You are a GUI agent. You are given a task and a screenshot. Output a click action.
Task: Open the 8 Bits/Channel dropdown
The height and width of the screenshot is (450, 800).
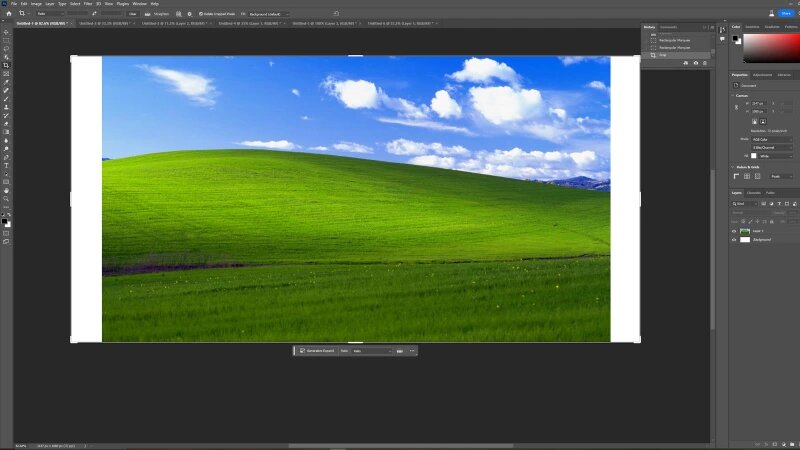coord(772,147)
